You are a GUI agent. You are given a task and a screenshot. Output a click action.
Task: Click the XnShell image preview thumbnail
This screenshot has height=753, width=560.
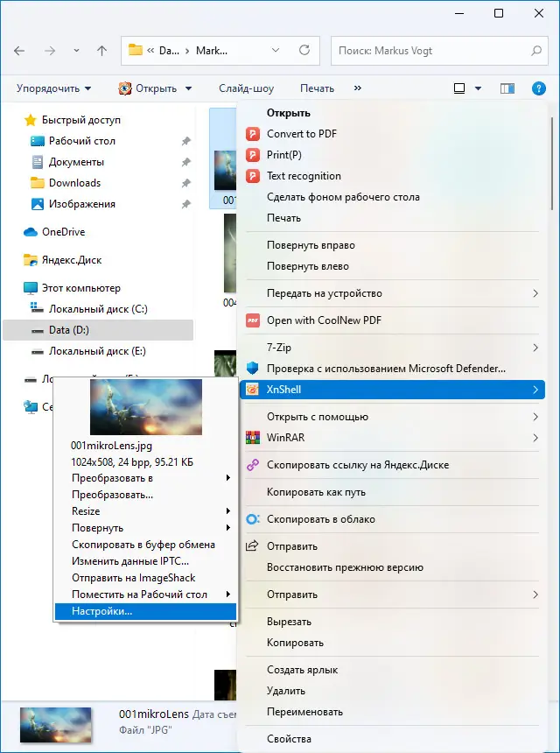coord(146,407)
